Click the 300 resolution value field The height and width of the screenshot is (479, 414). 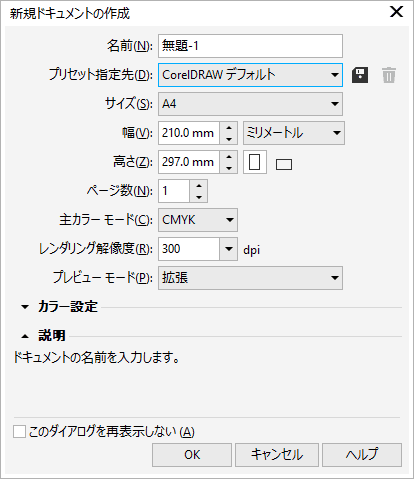click(x=189, y=249)
